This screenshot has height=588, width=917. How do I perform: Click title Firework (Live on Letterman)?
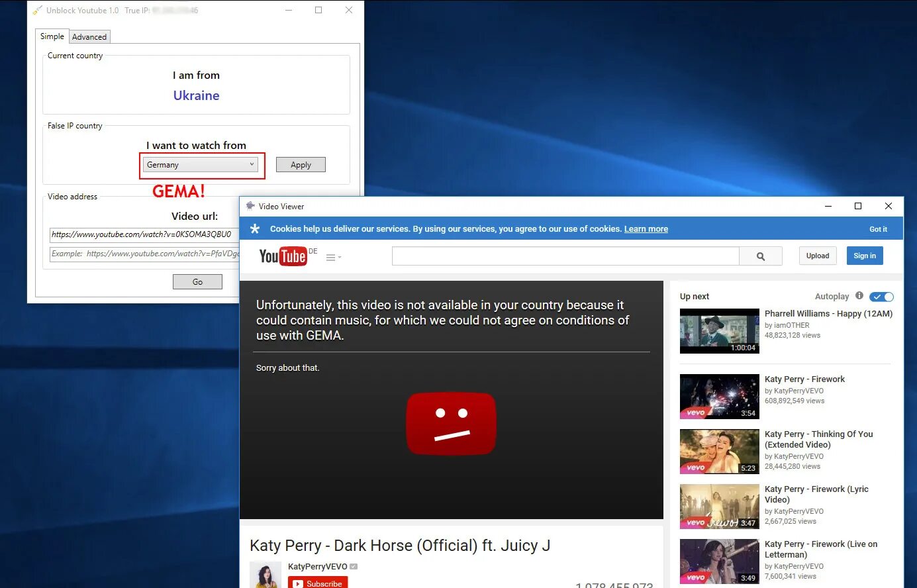coord(821,550)
